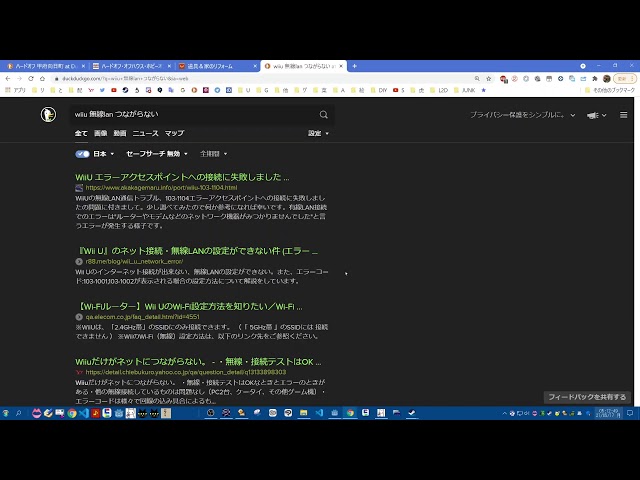Screen dimensions: 640x480
Task: Click the DuckDuckGo duck logo
Action: (48, 115)
